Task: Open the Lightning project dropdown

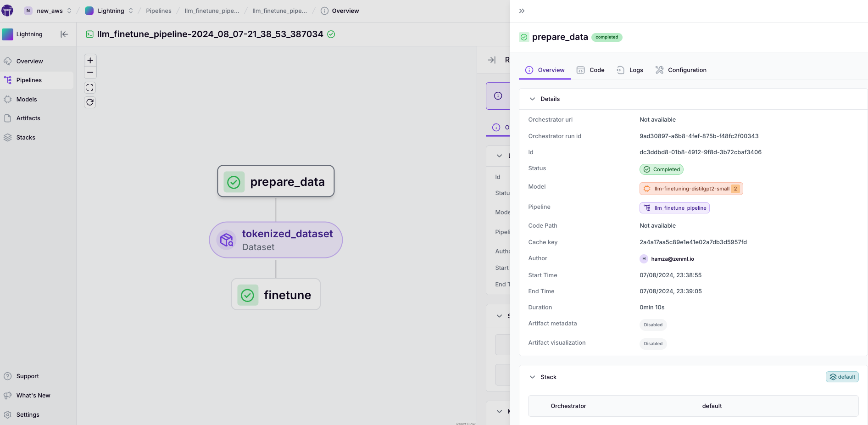Action: click(109, 11)
